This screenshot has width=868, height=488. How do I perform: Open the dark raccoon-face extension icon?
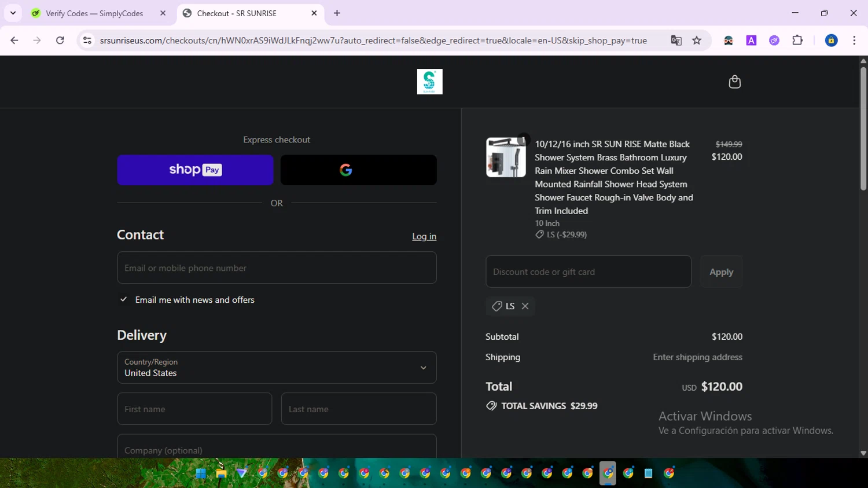(x=729, y=41)
